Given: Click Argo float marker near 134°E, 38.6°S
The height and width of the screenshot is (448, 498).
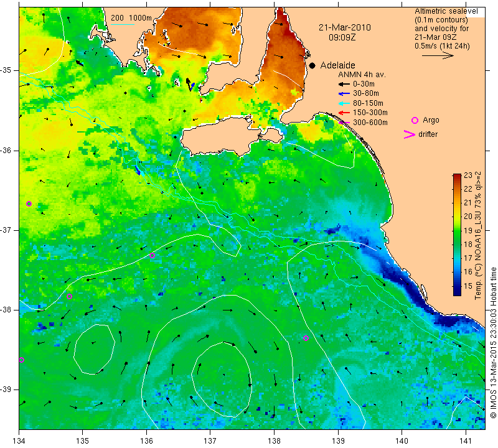Looking at the screenshot, I should (22, 360).
